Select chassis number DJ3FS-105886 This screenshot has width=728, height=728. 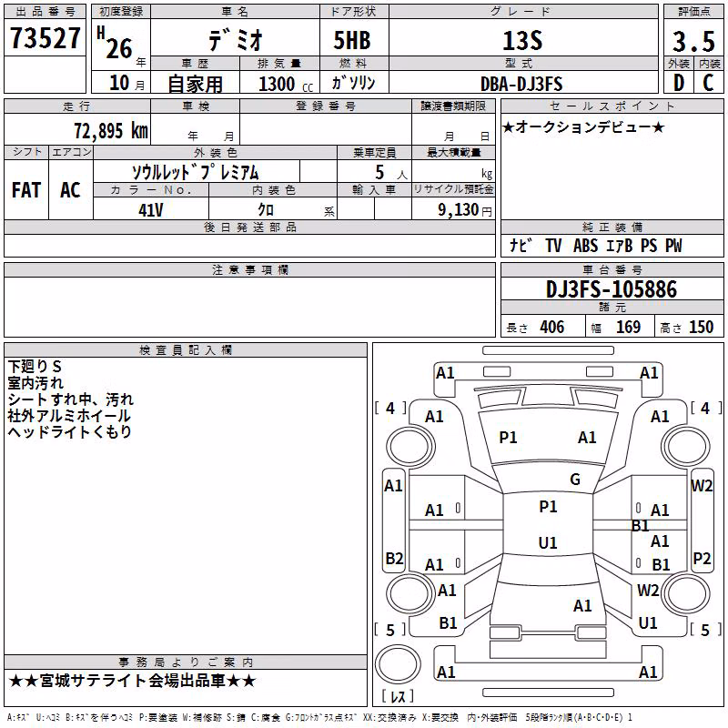point(612,289)
